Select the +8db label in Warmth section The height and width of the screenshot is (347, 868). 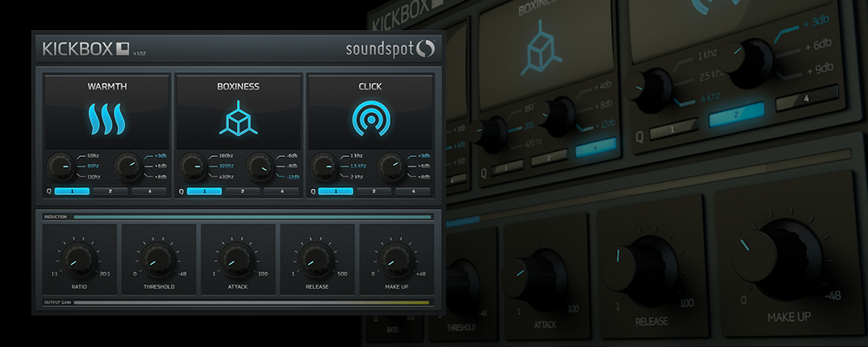click(161, 177)
